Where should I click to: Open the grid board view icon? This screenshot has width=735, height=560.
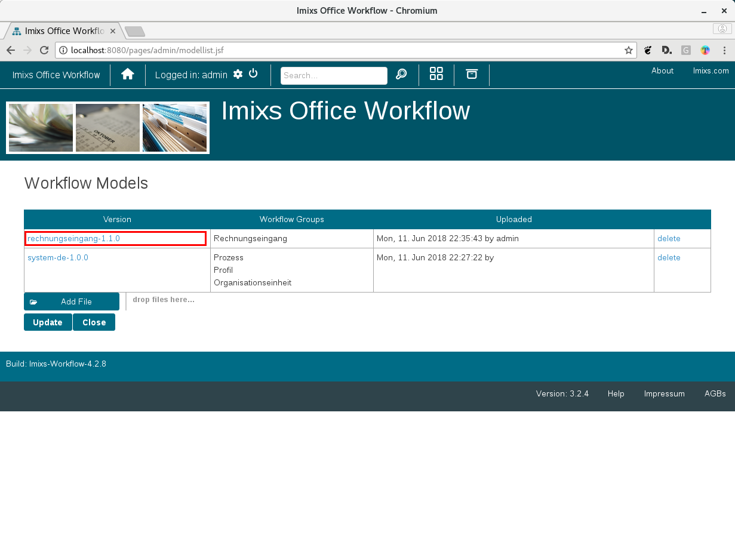click(436, 74)
